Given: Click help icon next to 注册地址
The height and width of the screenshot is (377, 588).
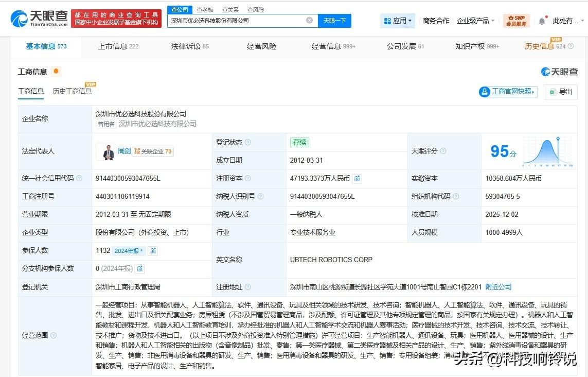Looking at the screenshot, I should (x=248, y=287).
